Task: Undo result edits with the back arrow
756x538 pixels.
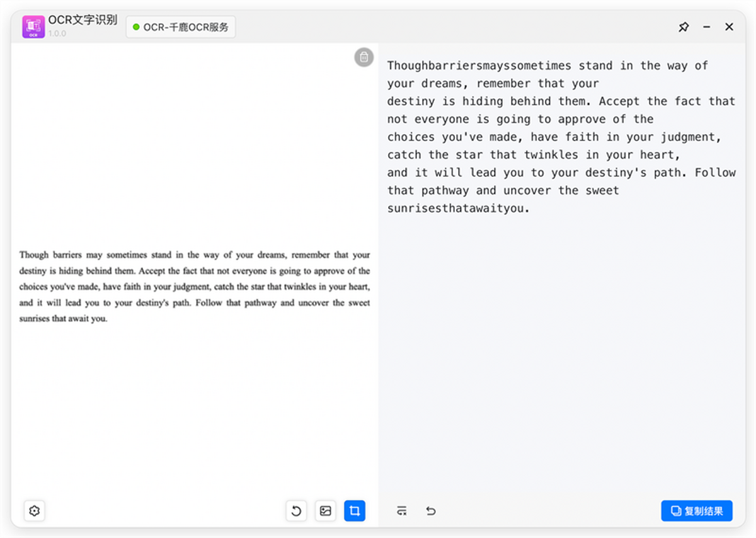Action: click(x=431, y=511)
